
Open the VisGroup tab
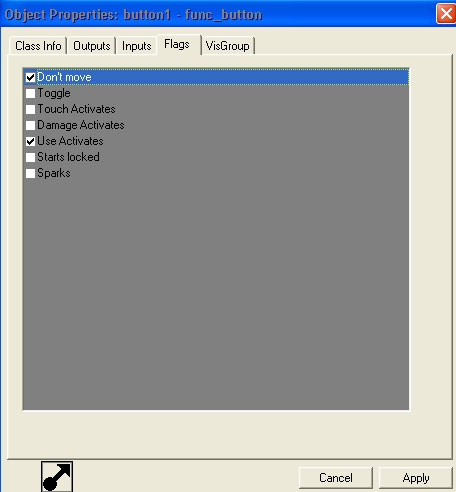click(228, 46)
